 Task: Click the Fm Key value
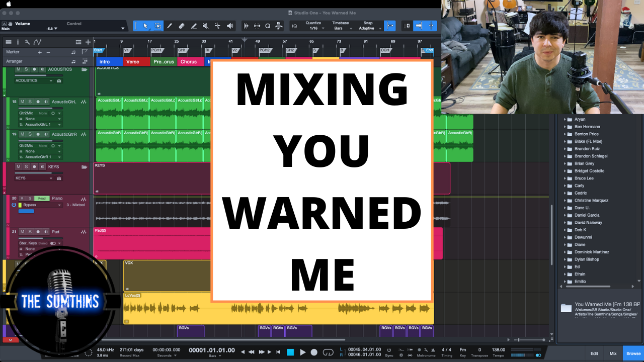click(x=463, y=349)
